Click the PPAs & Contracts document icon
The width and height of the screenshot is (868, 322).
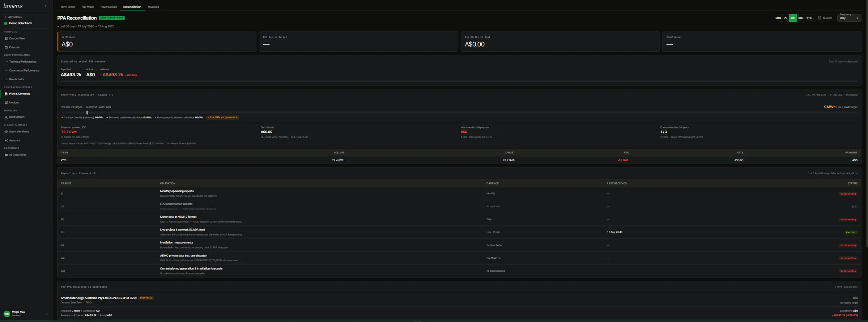coord(6,94)
